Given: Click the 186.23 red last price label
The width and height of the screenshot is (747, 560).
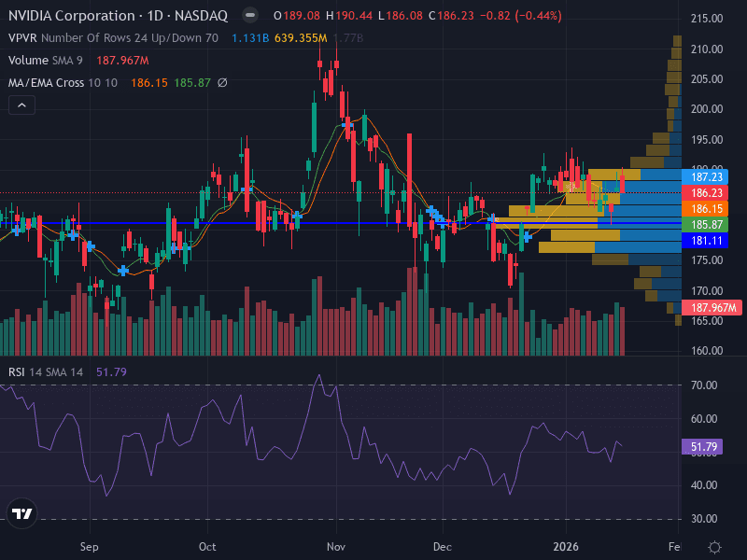Looking at the screenshot, I should point(706,193).
